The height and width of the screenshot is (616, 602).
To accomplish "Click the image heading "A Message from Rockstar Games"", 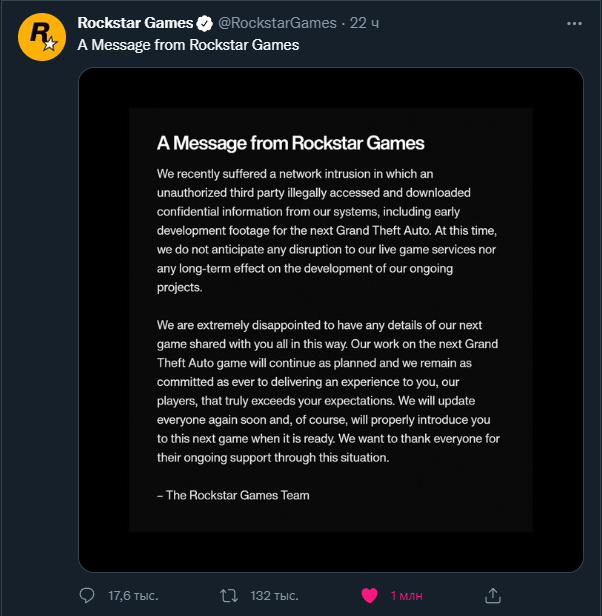I will click(x=290, y=143).
